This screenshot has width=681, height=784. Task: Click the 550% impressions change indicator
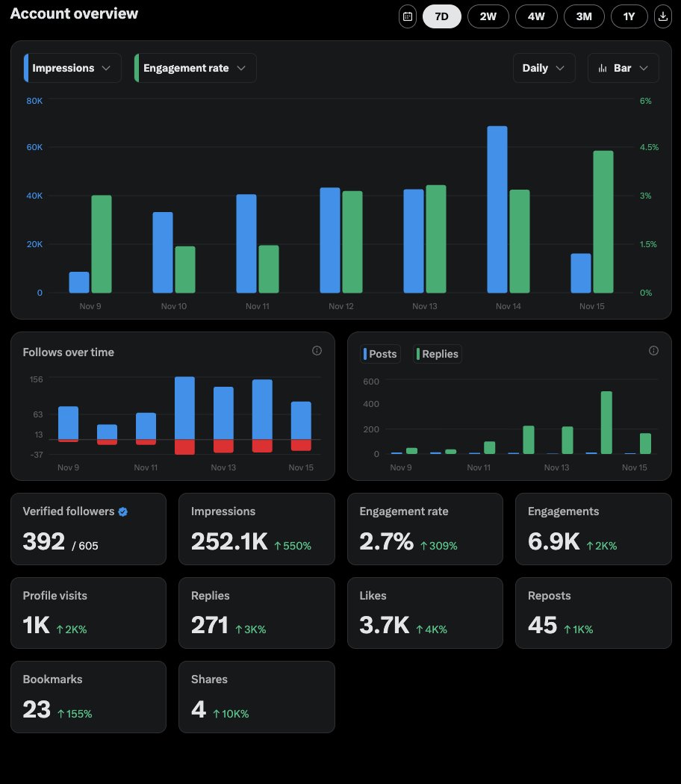293,546
